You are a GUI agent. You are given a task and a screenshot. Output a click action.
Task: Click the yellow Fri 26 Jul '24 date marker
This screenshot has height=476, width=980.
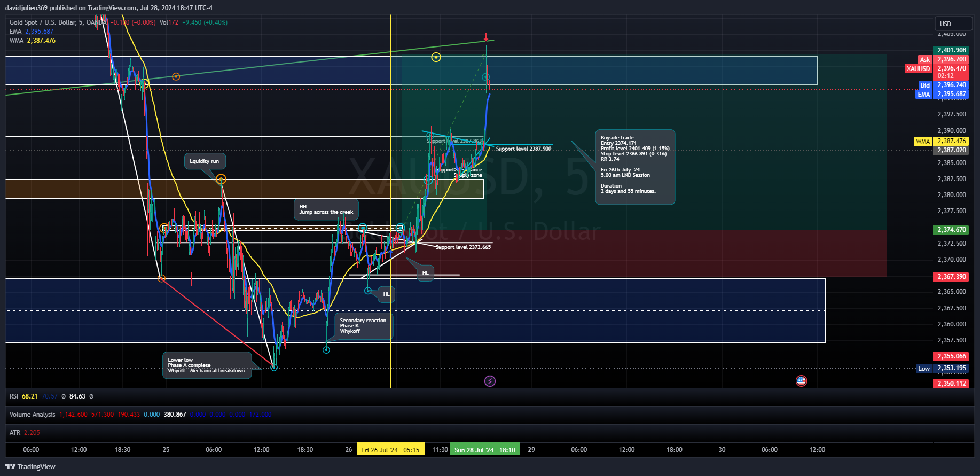tap(390, 450)
